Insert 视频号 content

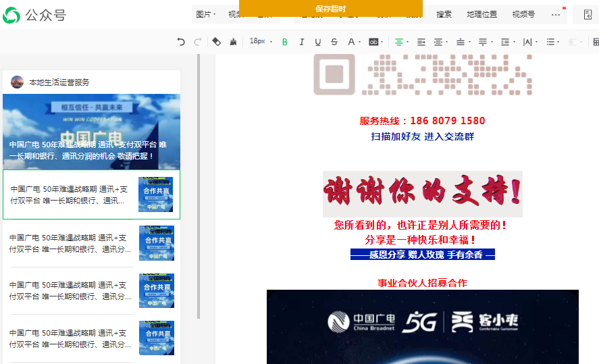click(523, 14)
